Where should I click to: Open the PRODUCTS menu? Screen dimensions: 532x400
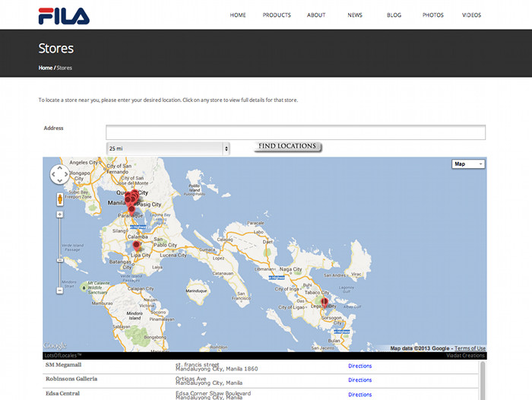[277, 15]
